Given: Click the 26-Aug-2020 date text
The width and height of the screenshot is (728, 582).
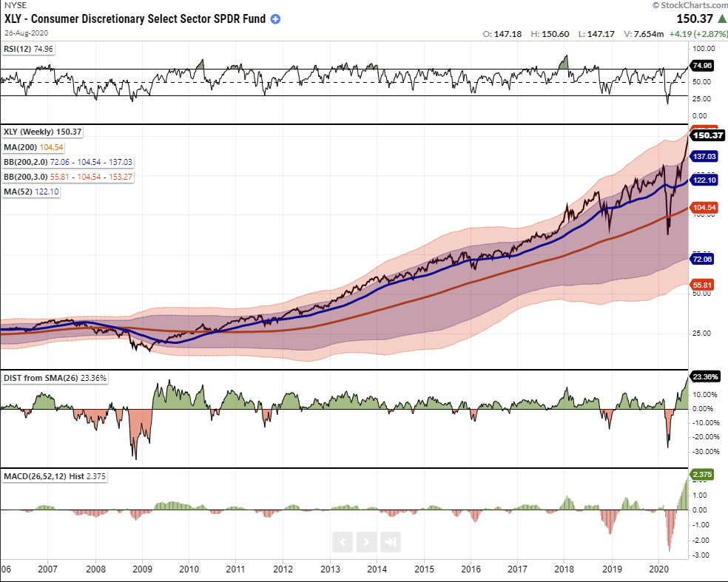Looking at the screenshot, I should coord(26,33).
